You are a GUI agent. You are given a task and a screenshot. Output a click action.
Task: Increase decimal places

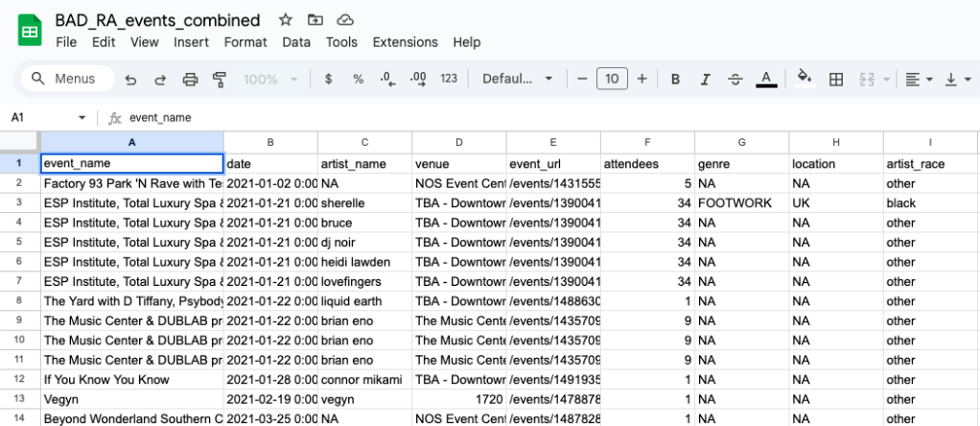tap(418, 79)
